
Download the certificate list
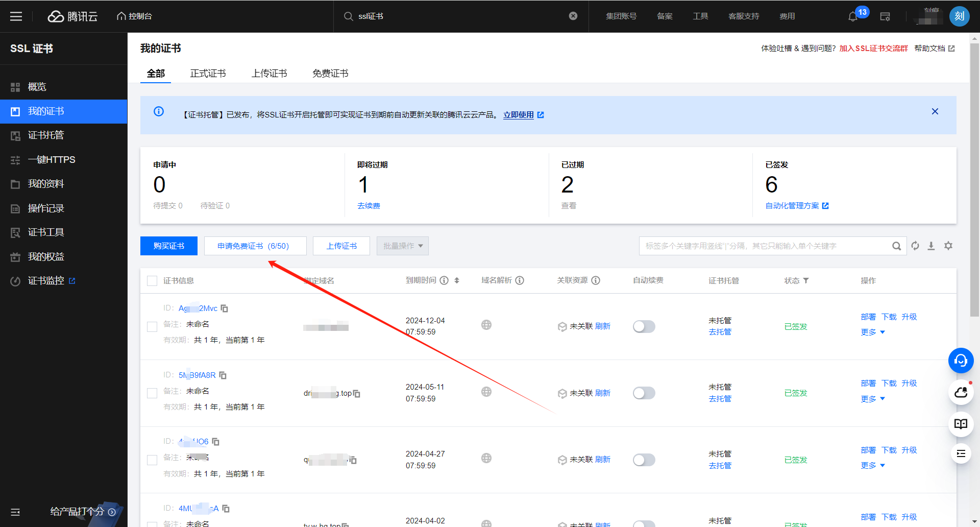[x=931, y=246]
